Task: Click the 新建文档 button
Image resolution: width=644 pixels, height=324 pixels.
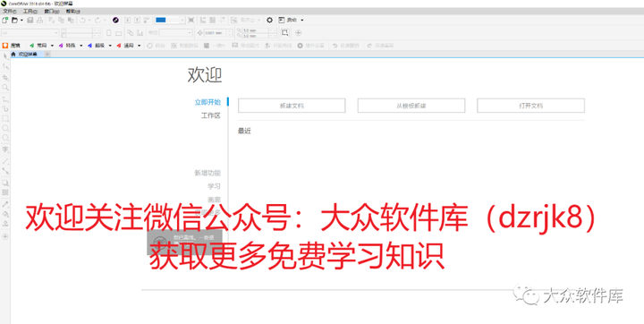Action: (292, 106)
